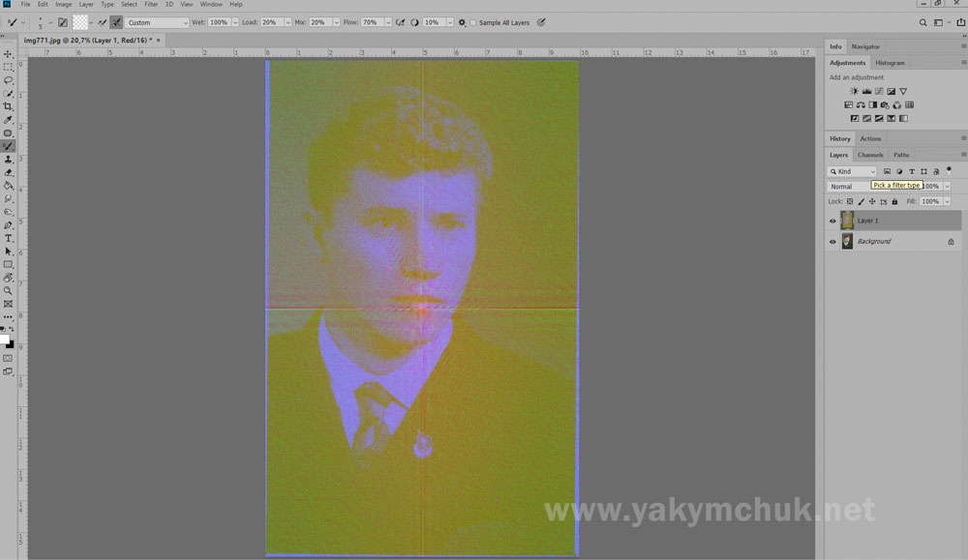
Task: Click the Layer 1 thumbnail
Action: click(x=847, y=221)
